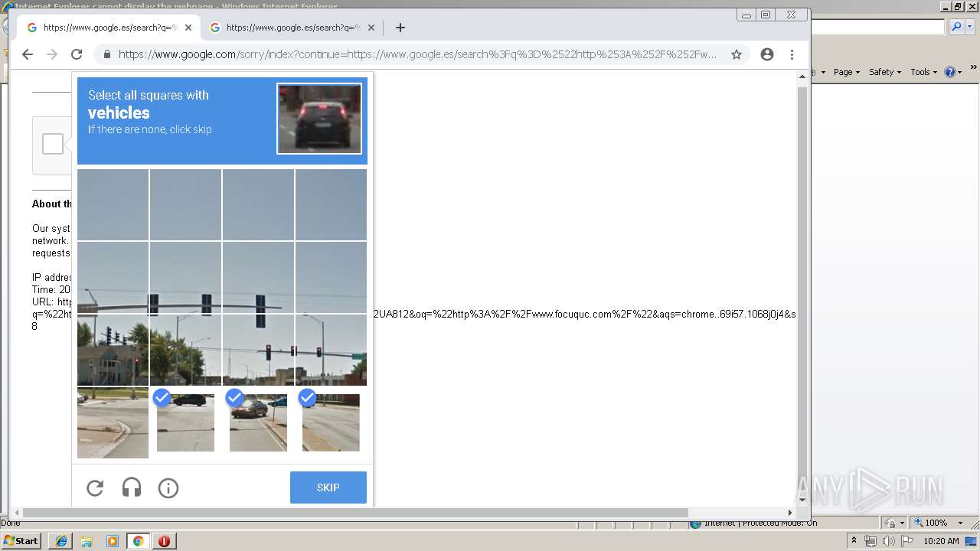Screen dimensions: 980x551
Task: Click the Chrome address bar URL
Action: (417, 54)
